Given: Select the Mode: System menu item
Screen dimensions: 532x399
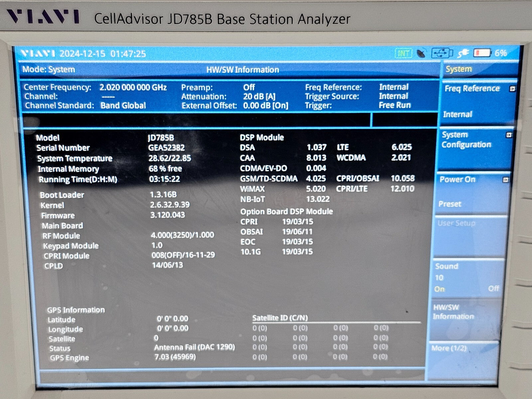Looking at the screenshot, I should pyautogui.click(x=48, y=70).
